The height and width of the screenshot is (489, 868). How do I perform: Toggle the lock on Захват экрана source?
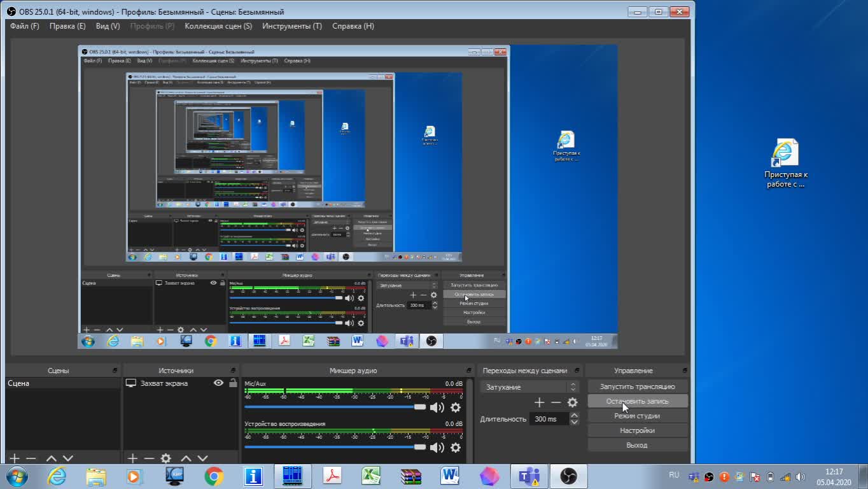pyautogui.click(x=233, y=383)
